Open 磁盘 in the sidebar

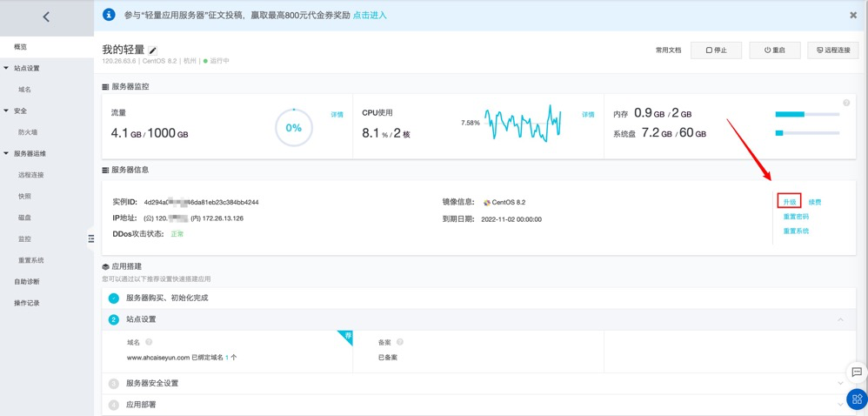click(x=24, y=218)
